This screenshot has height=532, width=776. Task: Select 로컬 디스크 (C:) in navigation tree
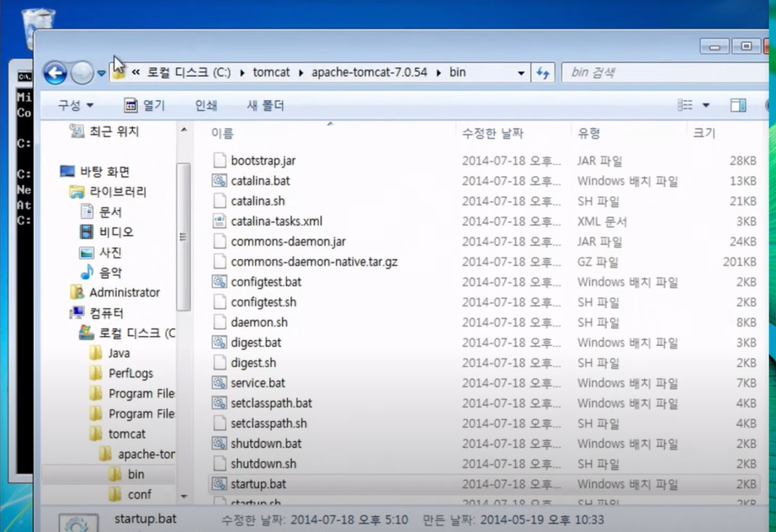(x=127, y=333)
